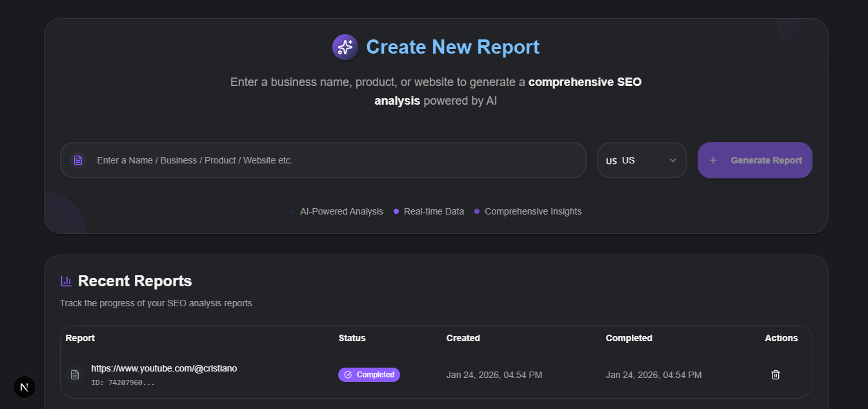Click the bar chart icon beside Recent Reports
The width and height of the screenshot is (868, 409).
[x=65, y=280]
